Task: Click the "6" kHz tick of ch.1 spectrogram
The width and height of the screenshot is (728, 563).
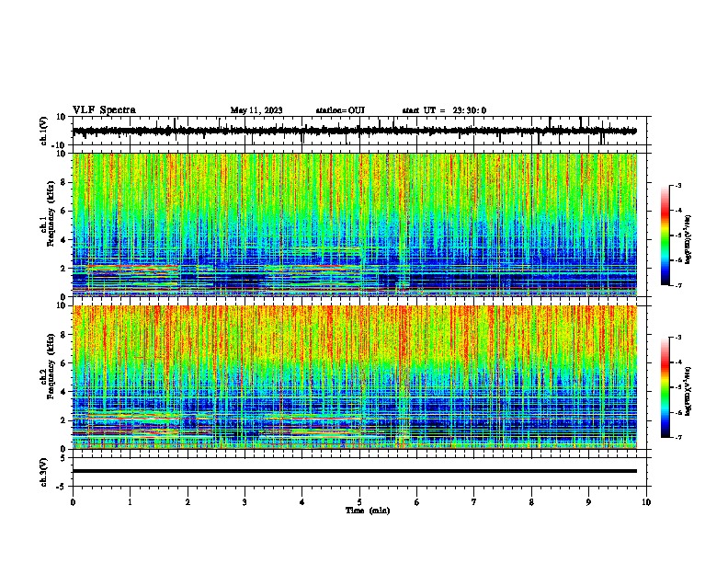Action: coord(63,212)
